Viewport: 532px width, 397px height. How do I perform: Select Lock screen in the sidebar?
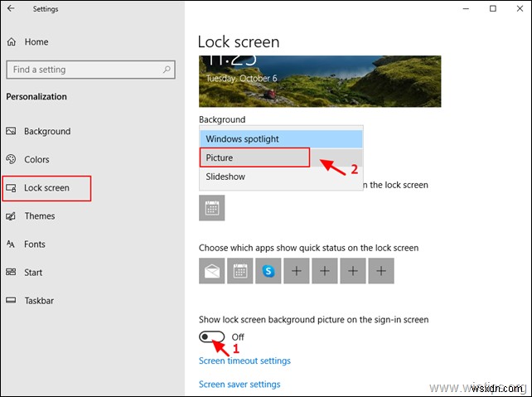(x=46, y=188)
